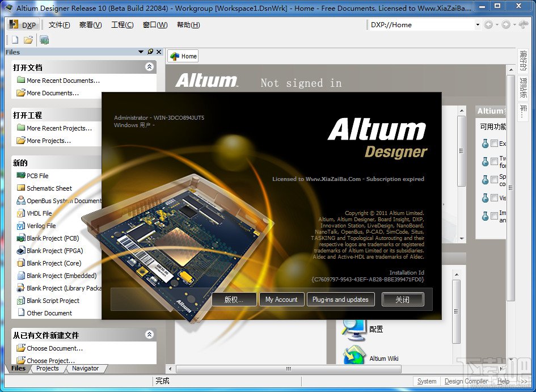Click the New Document toolbar icon

click(x=14, y=40)
